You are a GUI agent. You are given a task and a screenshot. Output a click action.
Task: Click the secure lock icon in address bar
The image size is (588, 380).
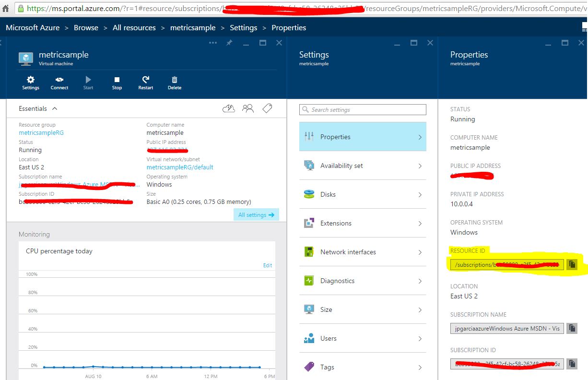pyautogui.click(x=21, y=8)
